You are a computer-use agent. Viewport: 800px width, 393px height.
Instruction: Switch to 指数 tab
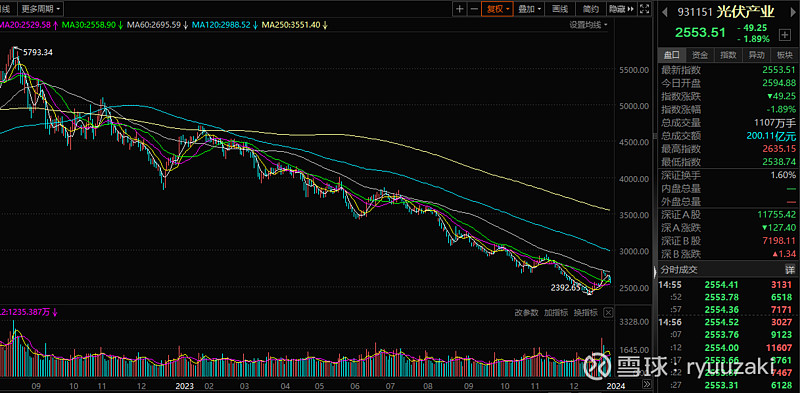click(728, 55)
